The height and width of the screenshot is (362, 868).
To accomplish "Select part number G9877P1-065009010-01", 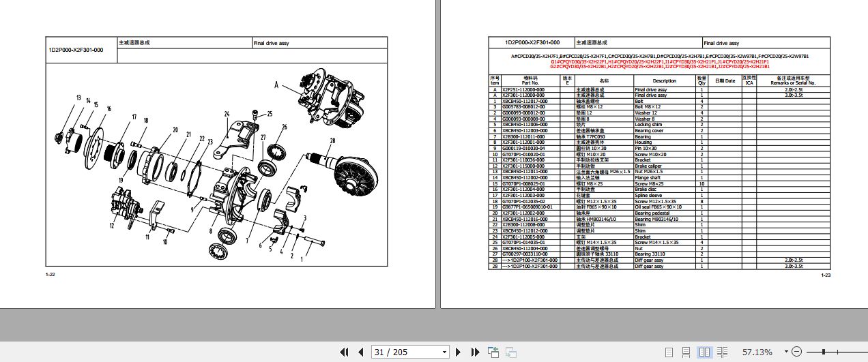I will (526, 207).
